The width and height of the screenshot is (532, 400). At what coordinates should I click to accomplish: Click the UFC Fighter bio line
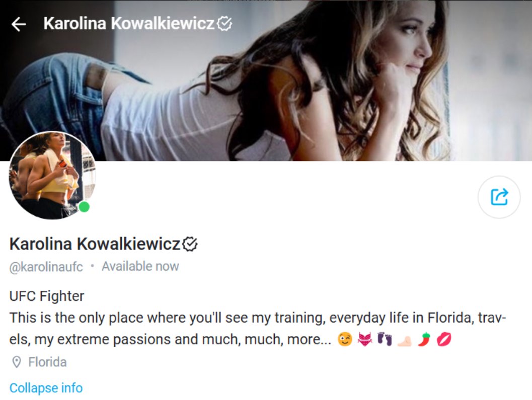pos(47,296)
